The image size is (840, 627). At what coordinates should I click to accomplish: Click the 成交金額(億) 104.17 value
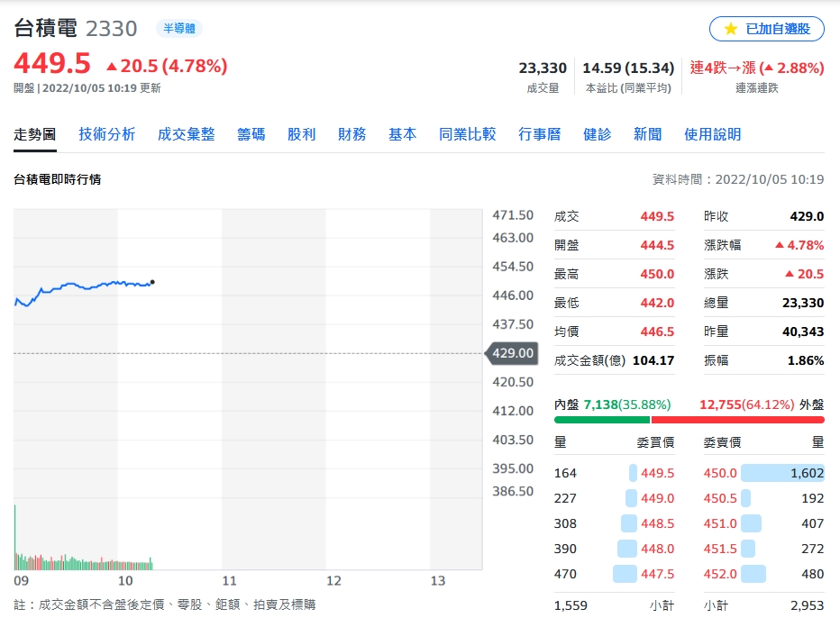pyautogui.click(x=653, y=361)
